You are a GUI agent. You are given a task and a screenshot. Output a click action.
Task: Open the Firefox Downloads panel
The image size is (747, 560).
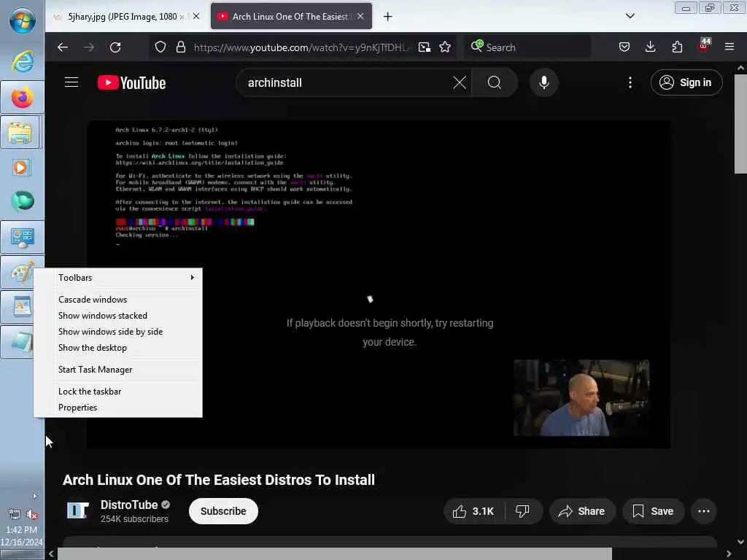pyautogui.click(x=650, y=47)
